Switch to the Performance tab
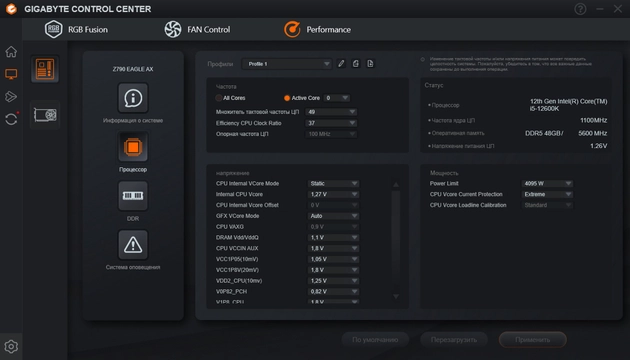The height and width of the screenshot is (360, 630). [317, 29]
